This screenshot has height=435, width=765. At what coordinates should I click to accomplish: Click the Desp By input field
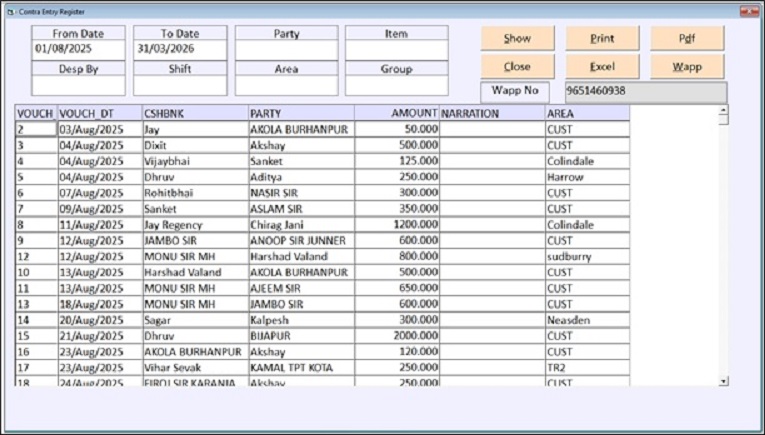pyautogui.click(x=79, y=85)
